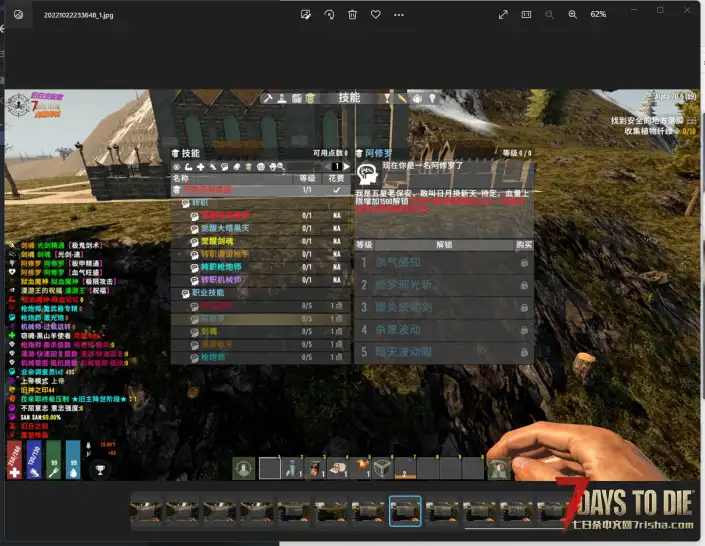Click the skill search input field
The width and height of the screenshot is (705, 546).
click(x=303, y=167)
